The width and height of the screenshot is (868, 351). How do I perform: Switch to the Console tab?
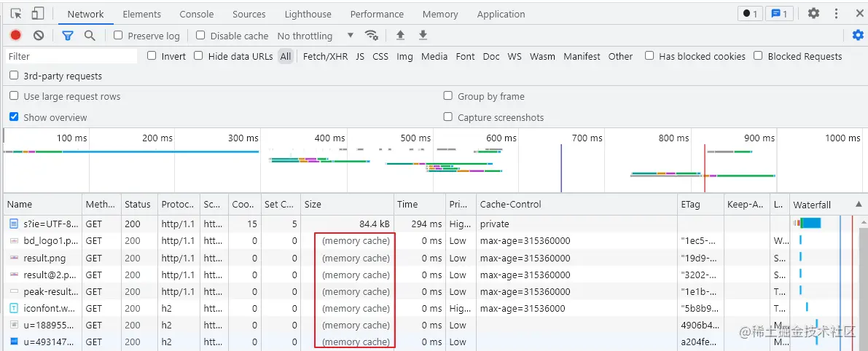click(x=197, y=14)
